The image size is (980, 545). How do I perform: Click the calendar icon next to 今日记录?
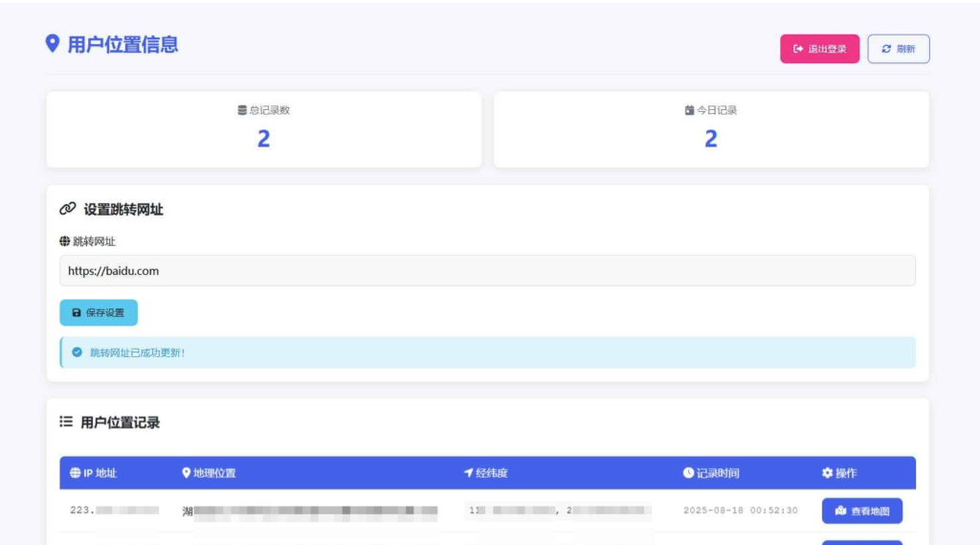click(689, 110)
